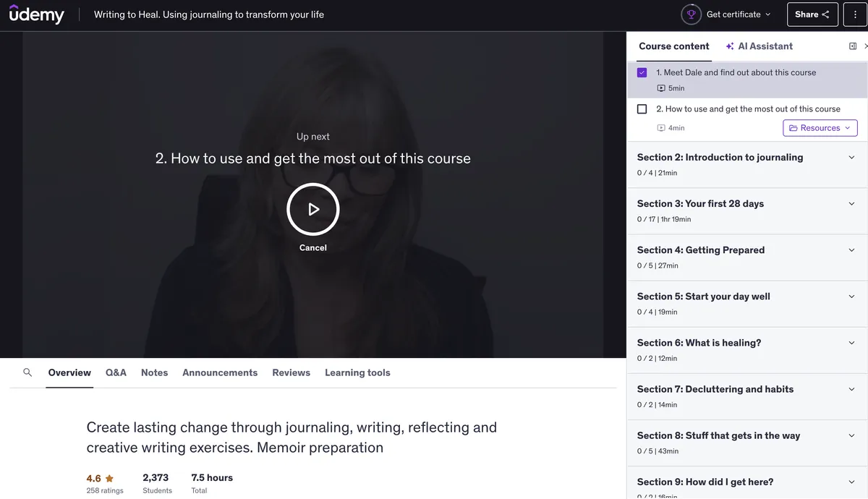Click the AI Assistant sparkle icon
The width and height of the screenshot is (868, 499).
[x=730, y=46]
